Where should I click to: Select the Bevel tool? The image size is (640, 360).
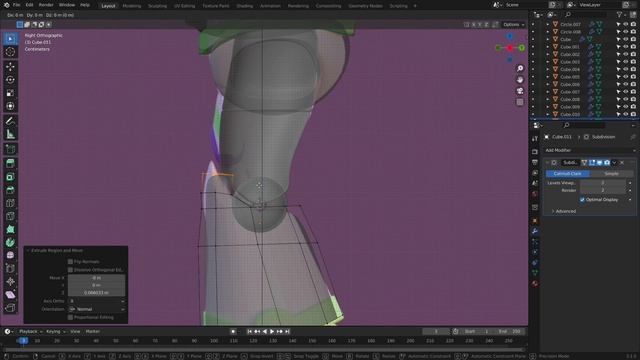10,190
